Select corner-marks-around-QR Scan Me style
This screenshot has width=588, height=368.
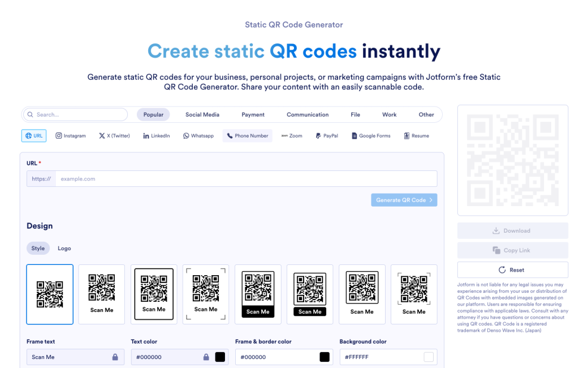tap(414, 294)
